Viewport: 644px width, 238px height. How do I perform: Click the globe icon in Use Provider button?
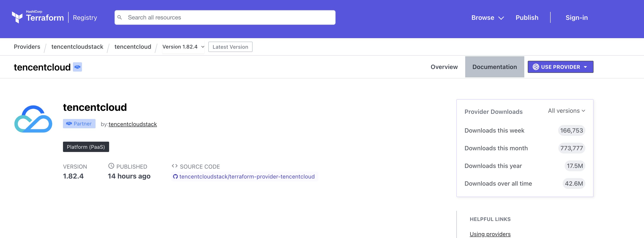536,67
